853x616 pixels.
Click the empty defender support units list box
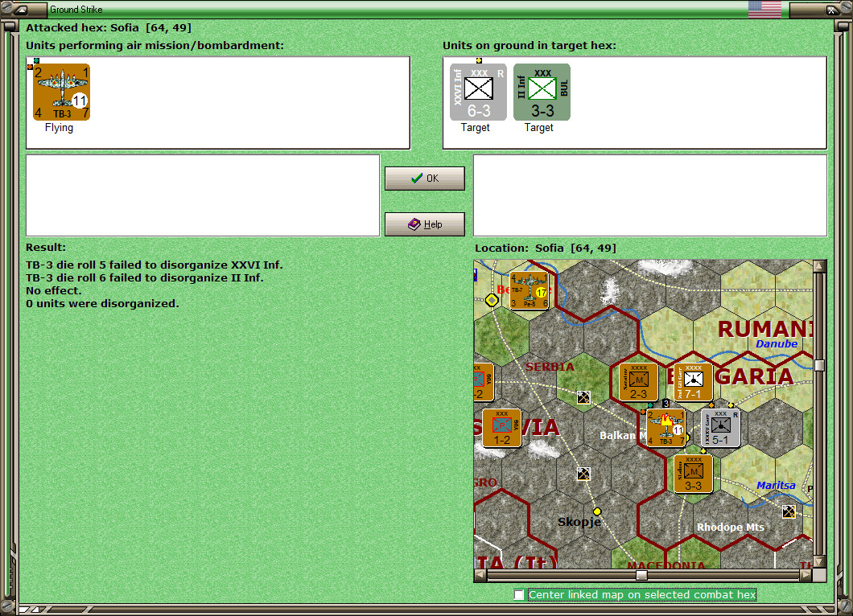(650, 195)
